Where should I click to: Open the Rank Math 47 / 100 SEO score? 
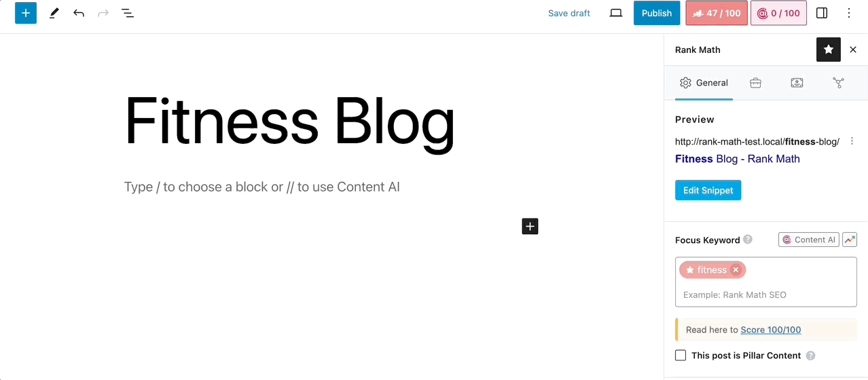[x=717, y=13]
